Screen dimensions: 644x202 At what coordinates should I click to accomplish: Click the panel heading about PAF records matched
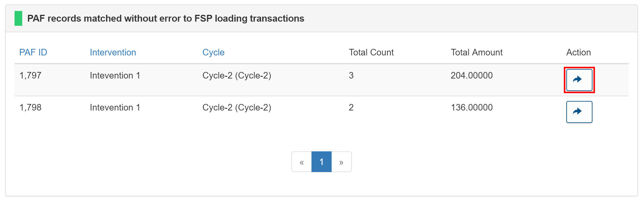(166, 18)
